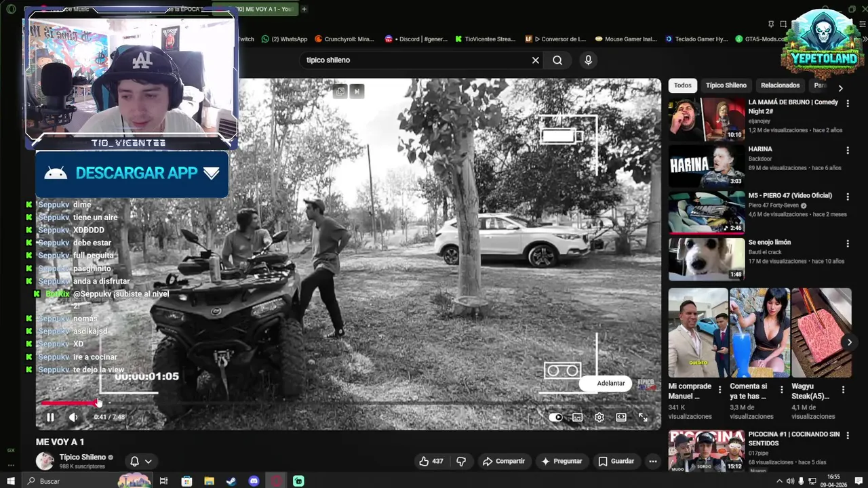The height and width of the screenshot is (488, 868).
Task: Open 'Teclado Gamer Hy...' bookmark
Action: (x=696, y=39)
